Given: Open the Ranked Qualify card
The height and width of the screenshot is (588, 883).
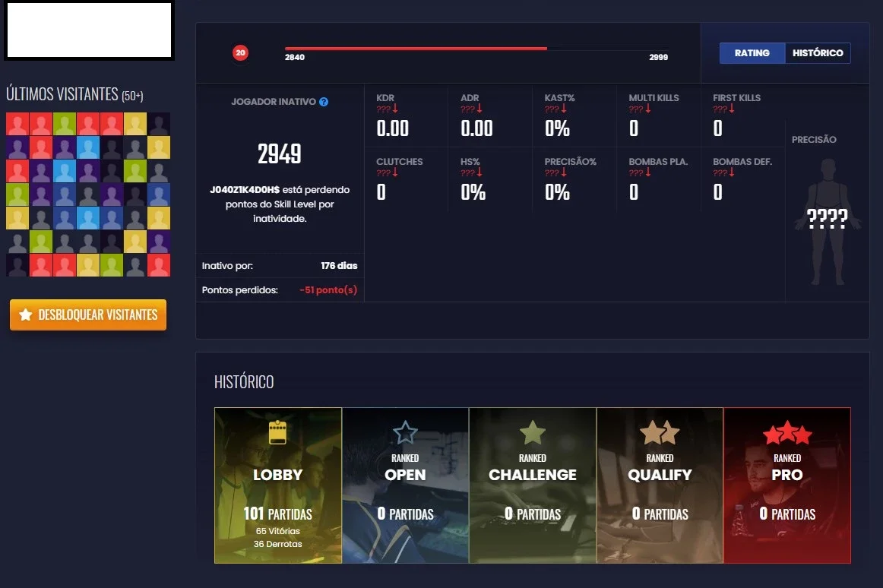Looking at the screenshot, I should tap(660, 485).
